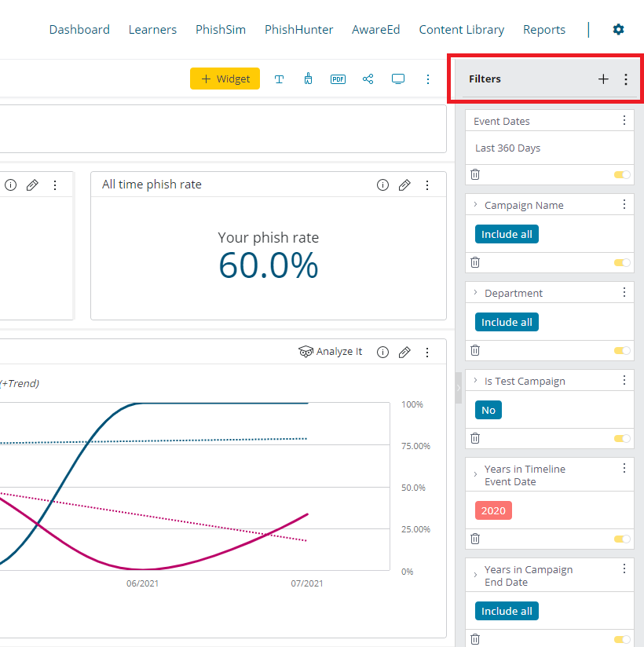
Task: Click the yellow Widget button
Action: pyautogui.click(x=225, y=79)
